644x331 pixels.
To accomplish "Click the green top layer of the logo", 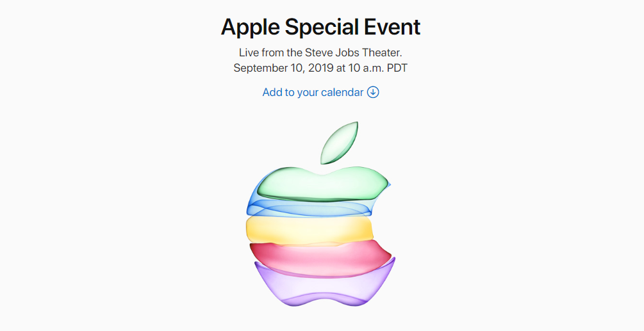I will 322,184.
